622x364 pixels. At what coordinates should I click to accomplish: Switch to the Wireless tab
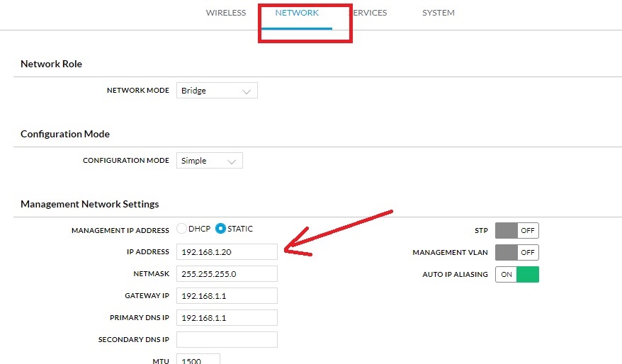point(225,13)
